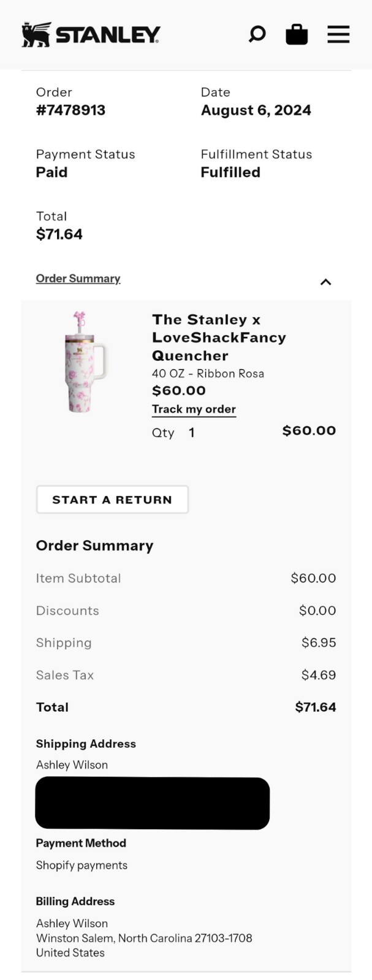Open the shopping bag cart
Viewport: 372px width, 980px height.
point(297,34)
